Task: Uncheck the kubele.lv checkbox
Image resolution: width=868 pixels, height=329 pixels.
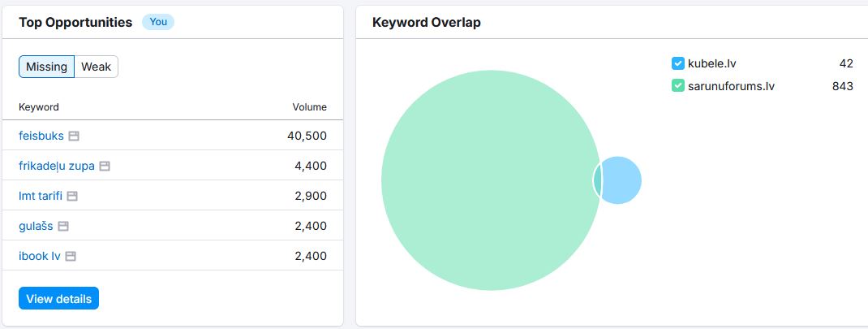Action: coord(678,63)
